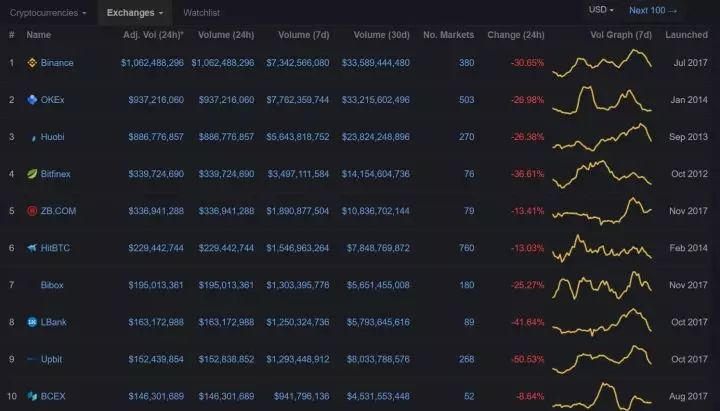
Task: Sort by Adj. Vol (24h) column
Action: coord(153,35)
